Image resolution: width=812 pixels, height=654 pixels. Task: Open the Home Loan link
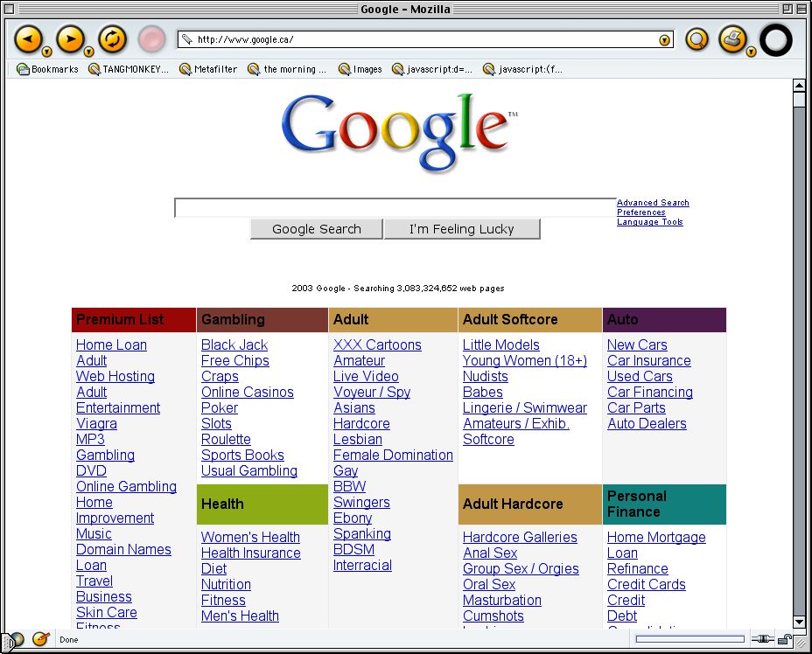(111, 344)
